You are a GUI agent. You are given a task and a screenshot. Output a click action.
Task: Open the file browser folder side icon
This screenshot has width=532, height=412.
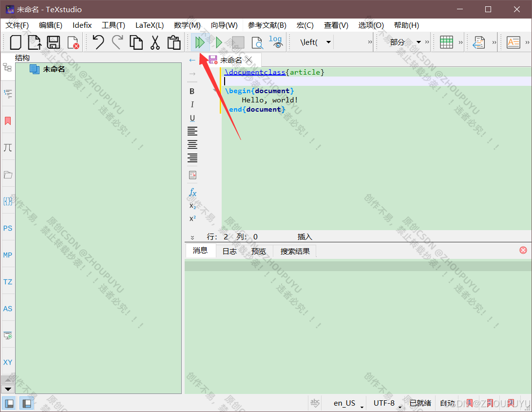8,175
